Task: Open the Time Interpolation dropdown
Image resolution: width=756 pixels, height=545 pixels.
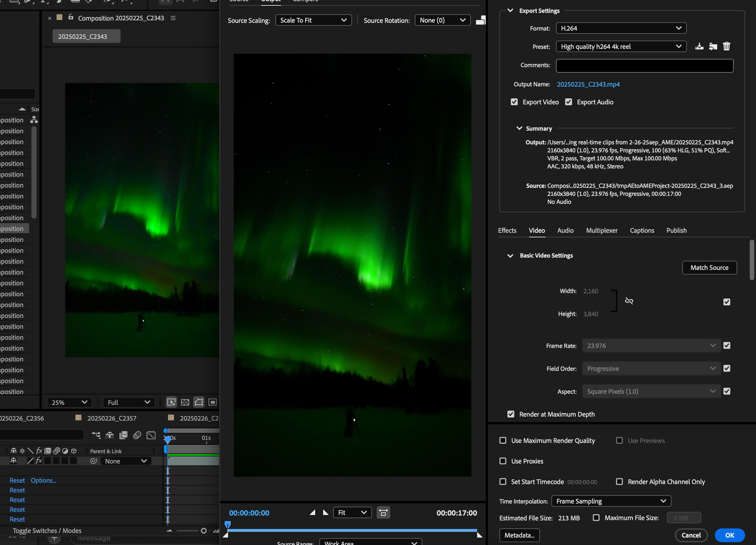Action: click(x=611, y=501)
